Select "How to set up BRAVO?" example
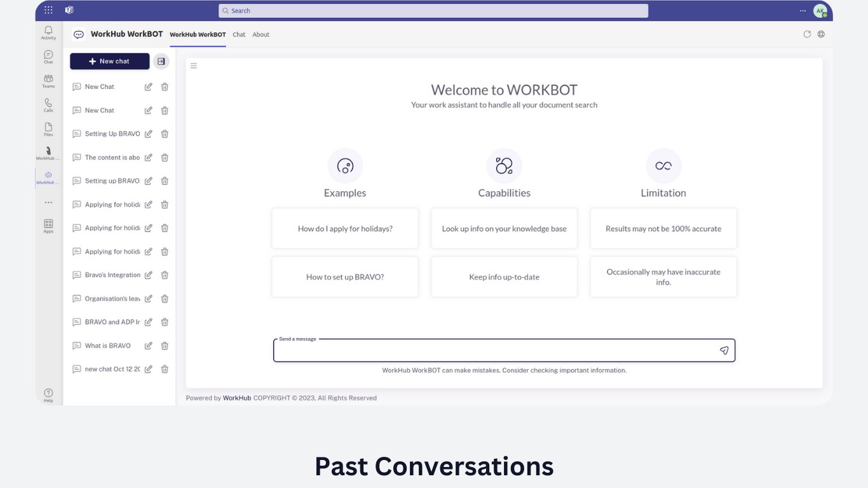Screen dimensions: 868x488 point(345,277)
